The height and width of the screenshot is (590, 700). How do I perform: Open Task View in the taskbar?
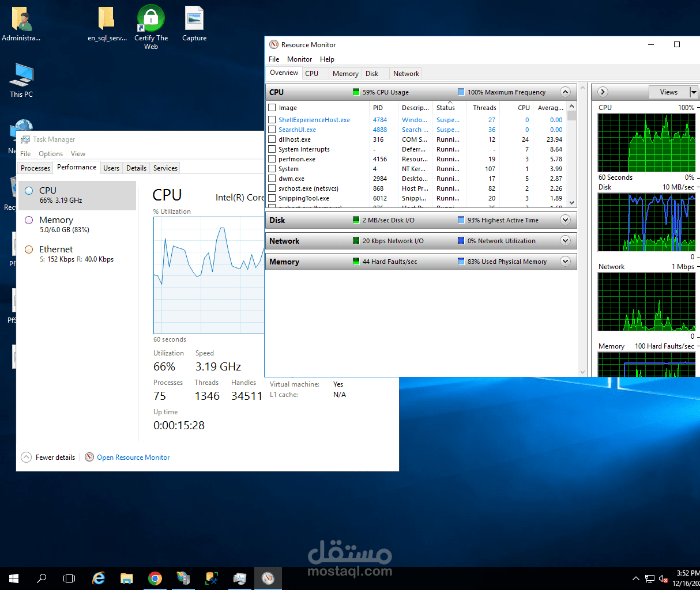pos(69,578)
